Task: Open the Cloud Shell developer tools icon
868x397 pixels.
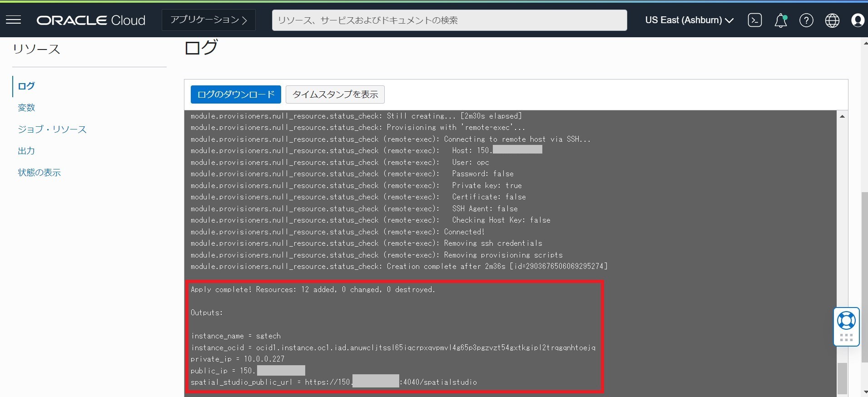Action: coord(754,20)
